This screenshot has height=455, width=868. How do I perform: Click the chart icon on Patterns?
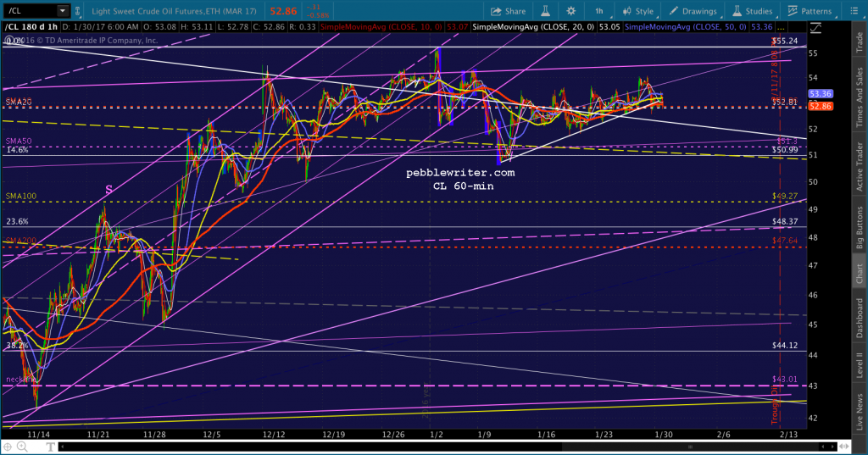(x=793, y=11)
